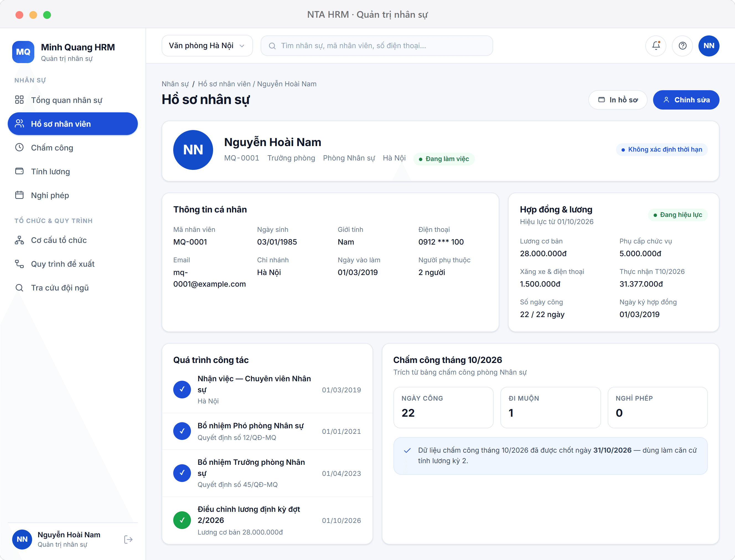735x560 pixels.
Task: Click the ĐI MUỘN 1 card
Action: pyautogui.click(x=550, y=407)
